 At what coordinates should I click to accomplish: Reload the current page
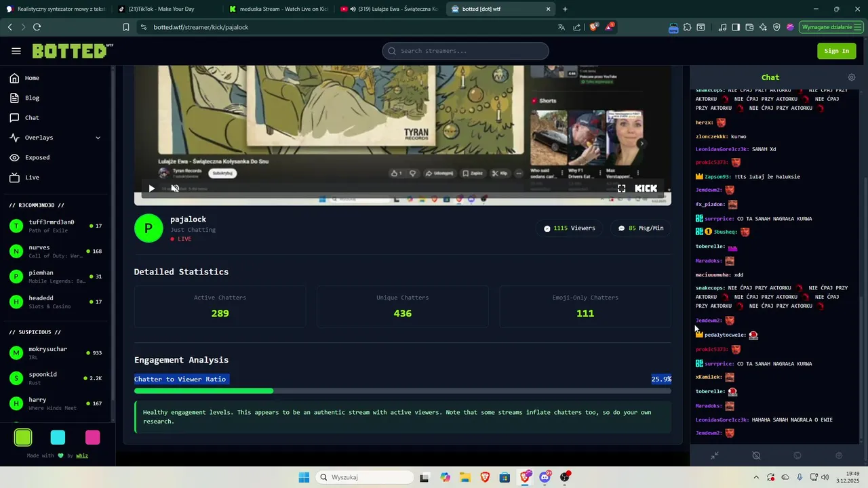click(37, 27)
